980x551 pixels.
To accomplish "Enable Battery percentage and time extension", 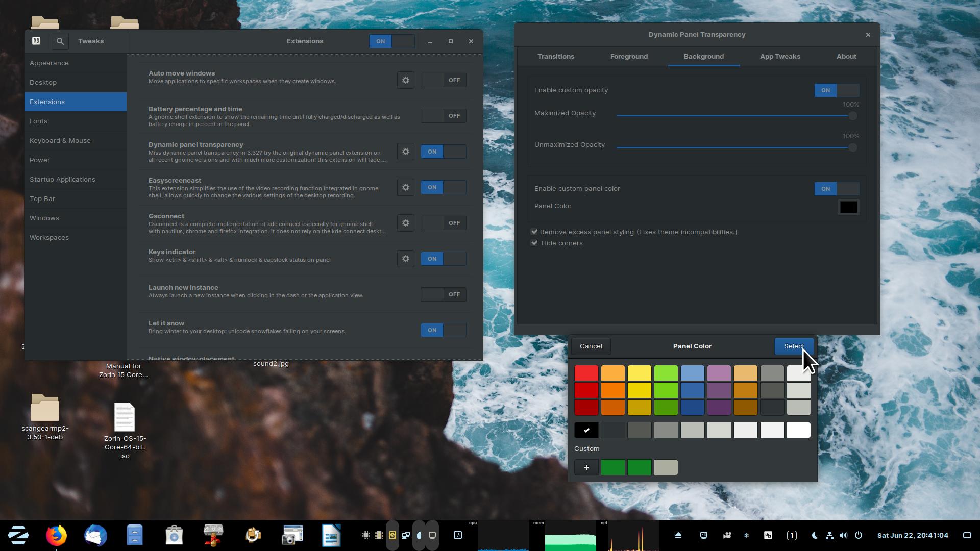I will coord(443,116).
